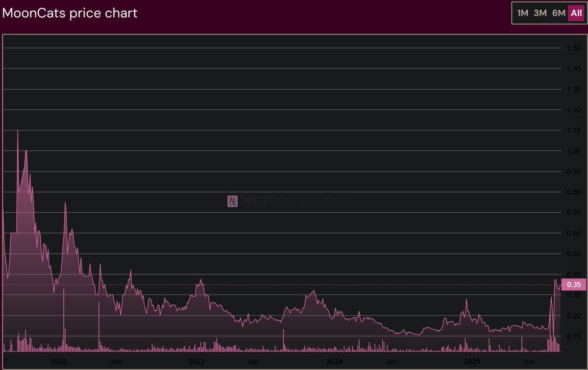Image resolution: width=588 pixels, height=370 pixels.
Task: Select the 3M time range tab
Action: click(539, 13)
